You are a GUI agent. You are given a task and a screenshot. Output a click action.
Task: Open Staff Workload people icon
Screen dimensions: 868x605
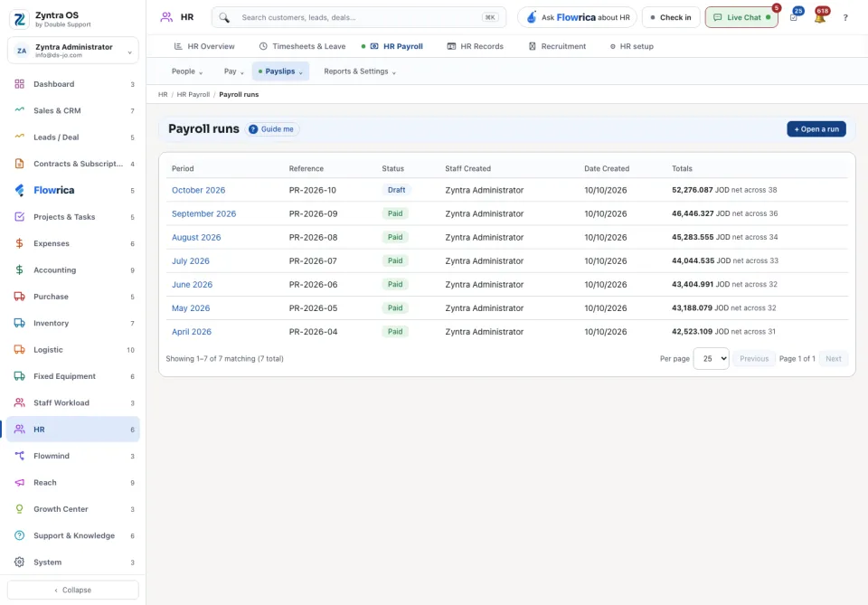click(x=19, y=402)
